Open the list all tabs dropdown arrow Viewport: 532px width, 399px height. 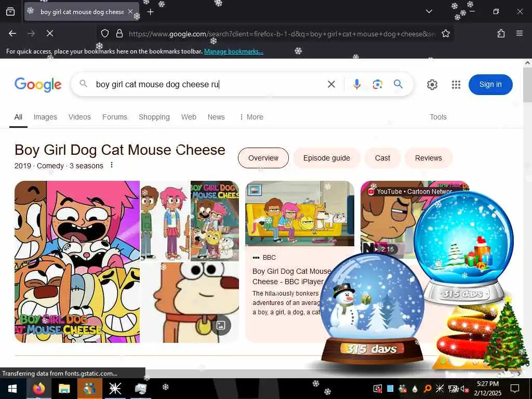coord(429,11)
